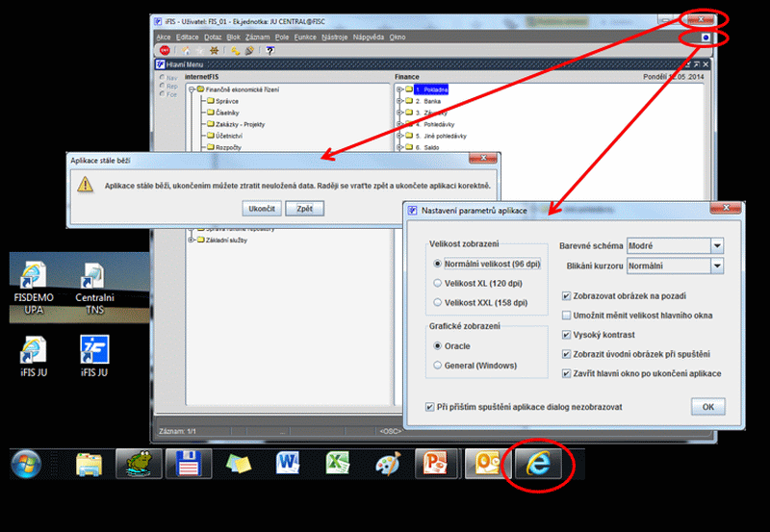Click the plug connector icon in toolbar

[x=249, y=51]
